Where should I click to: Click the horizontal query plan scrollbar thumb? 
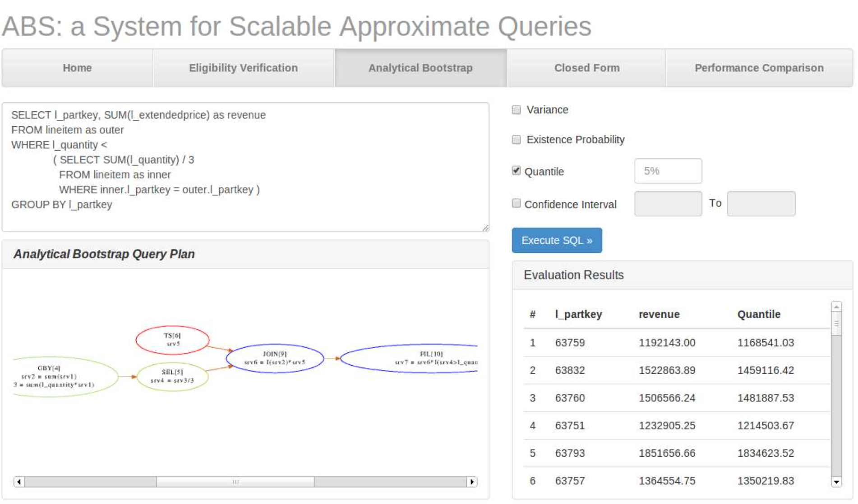pos(235,482)
